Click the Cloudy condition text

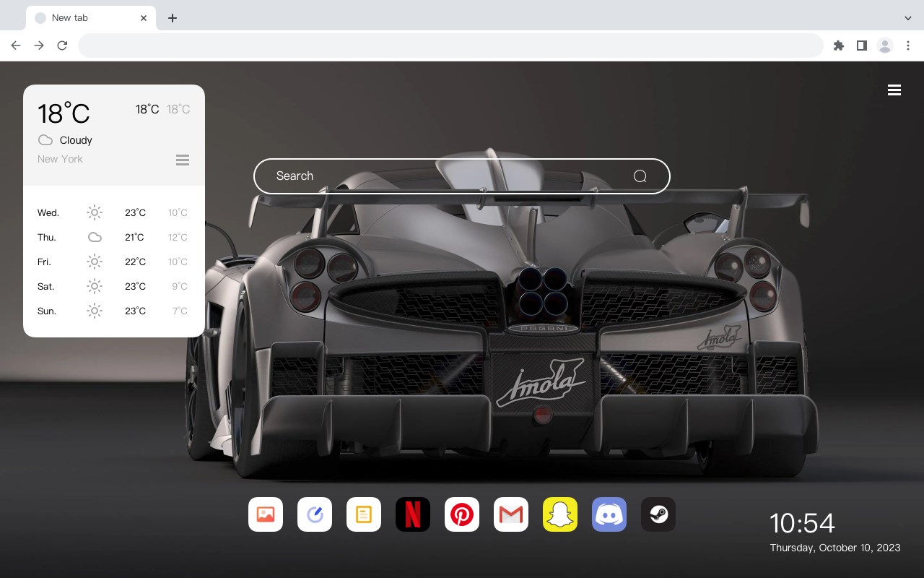76,140
